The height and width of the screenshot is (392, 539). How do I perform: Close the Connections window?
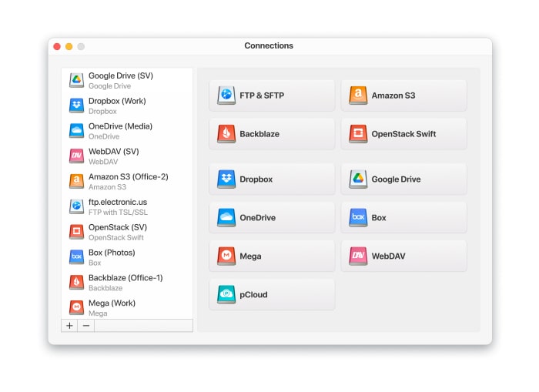pyautogui.click(x=57, y=46)
